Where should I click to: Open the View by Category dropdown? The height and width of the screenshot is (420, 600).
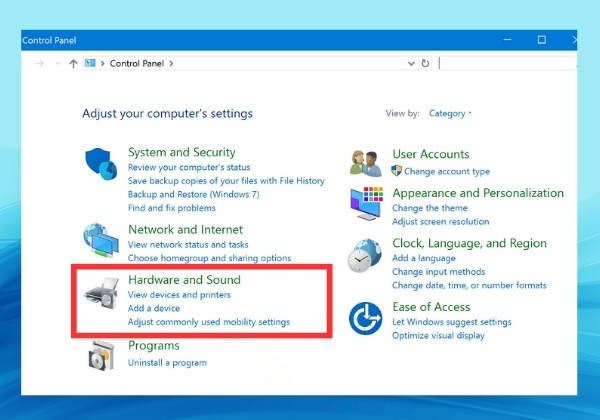(450, 113)
